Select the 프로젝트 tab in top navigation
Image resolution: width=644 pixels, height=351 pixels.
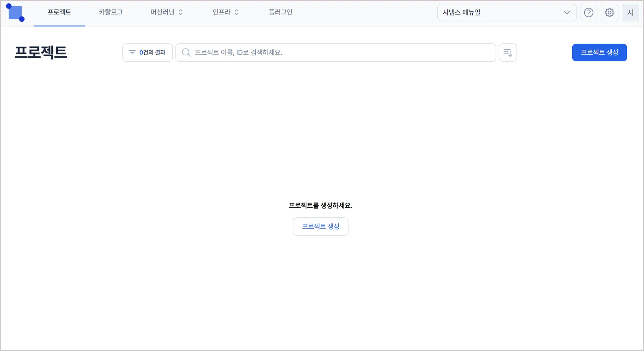(59, 12)
